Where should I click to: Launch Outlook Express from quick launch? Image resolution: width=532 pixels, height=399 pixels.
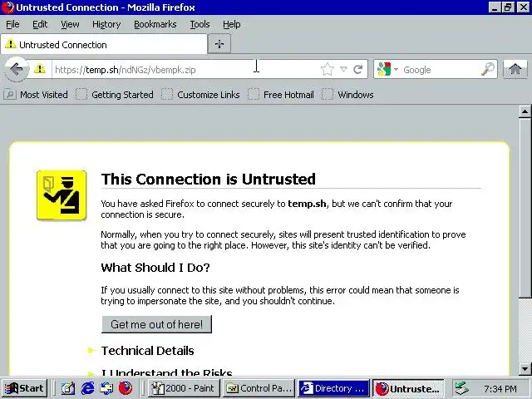(106, 388)
